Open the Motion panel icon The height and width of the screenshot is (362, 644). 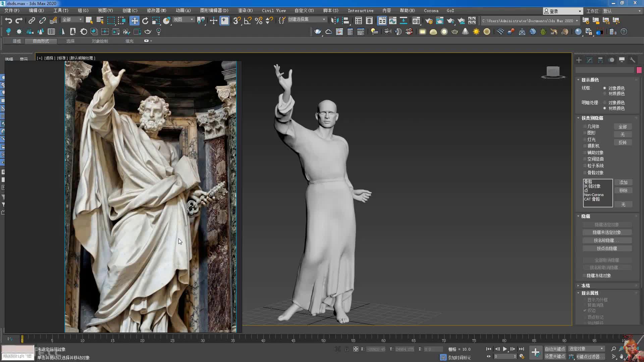click(611, 60)
